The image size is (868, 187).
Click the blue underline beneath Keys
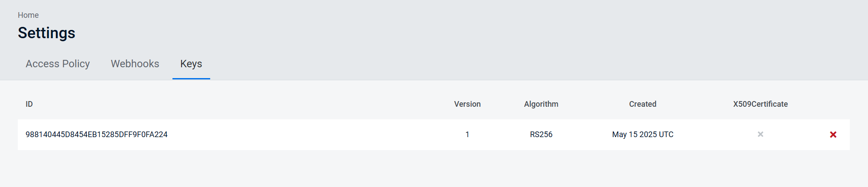click(x=191, y=79)
